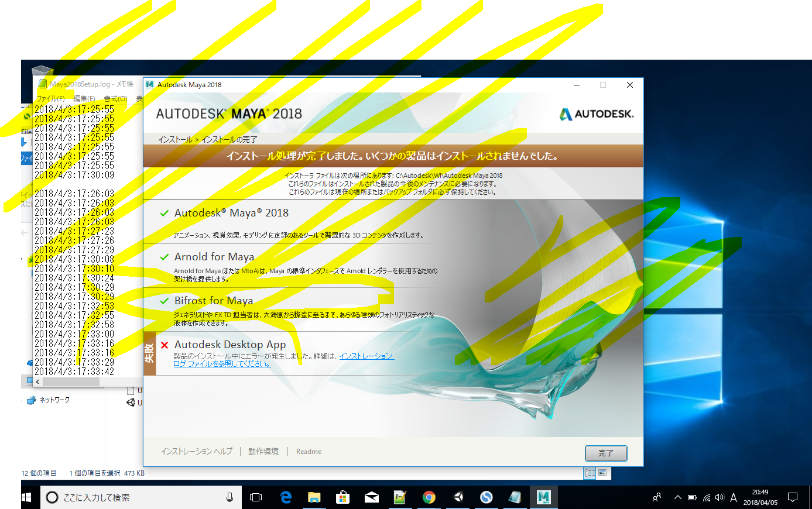Image resolution: width=812 pixels, height=509 pixels.
Task: Open the Readme link in installer
Action: 309,452
